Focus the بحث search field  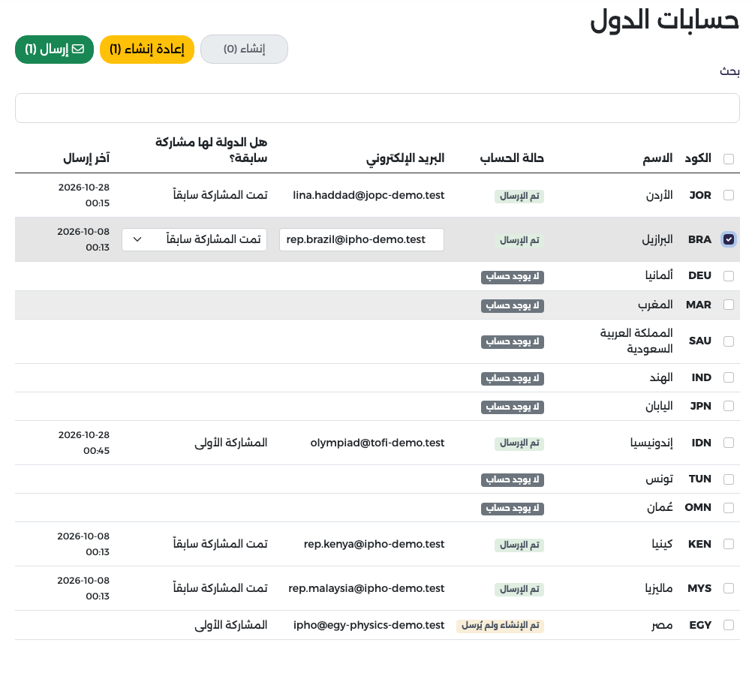click(377, 108)
